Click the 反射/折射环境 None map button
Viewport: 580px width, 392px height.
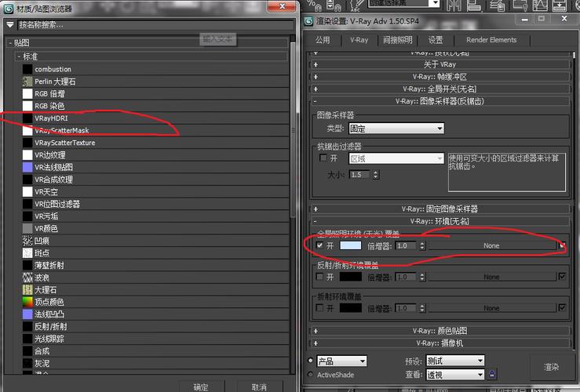(491, 277)
